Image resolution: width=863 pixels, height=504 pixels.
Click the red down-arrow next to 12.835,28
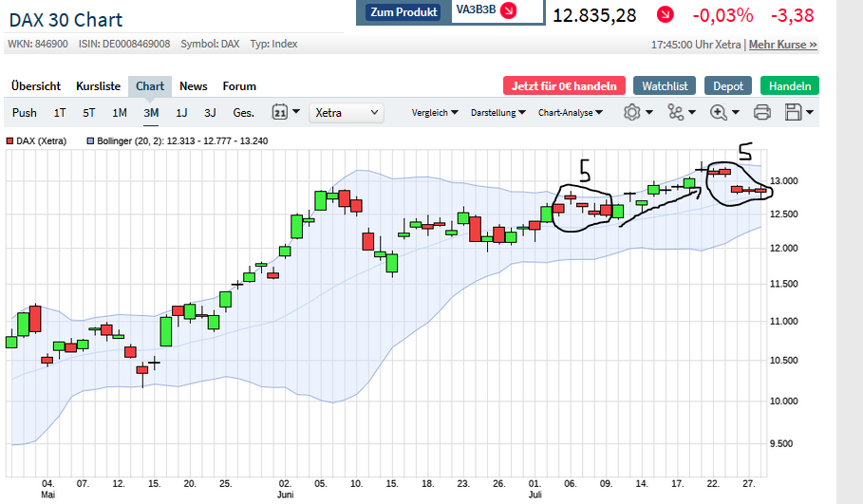coord(665,15)
